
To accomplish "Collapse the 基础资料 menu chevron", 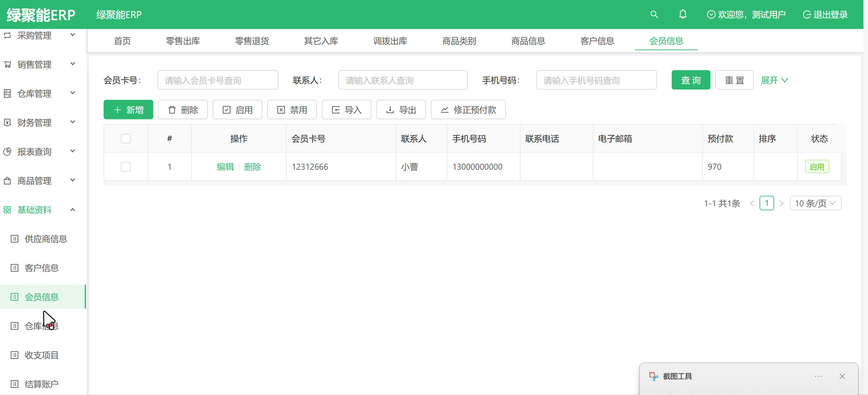I will click(72, 209).
